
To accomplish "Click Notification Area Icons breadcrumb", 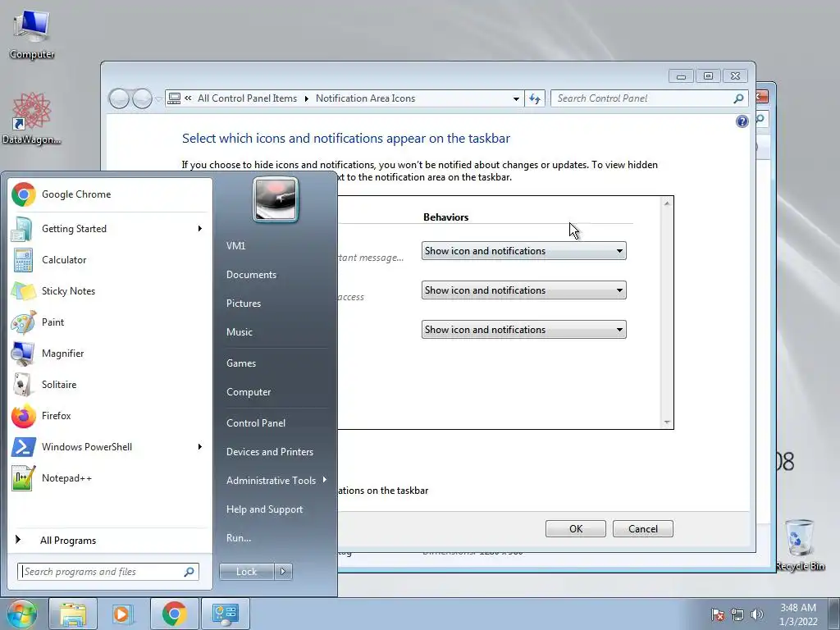I will (365, 98).
